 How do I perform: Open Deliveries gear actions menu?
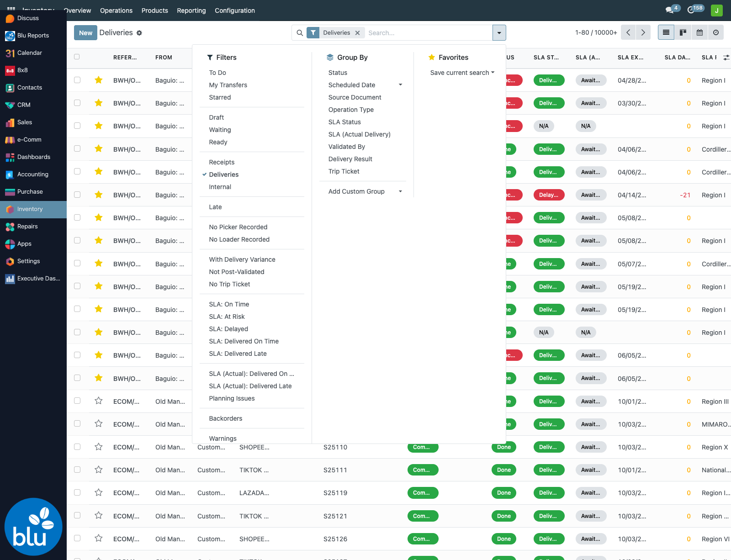tap(139, 33)
